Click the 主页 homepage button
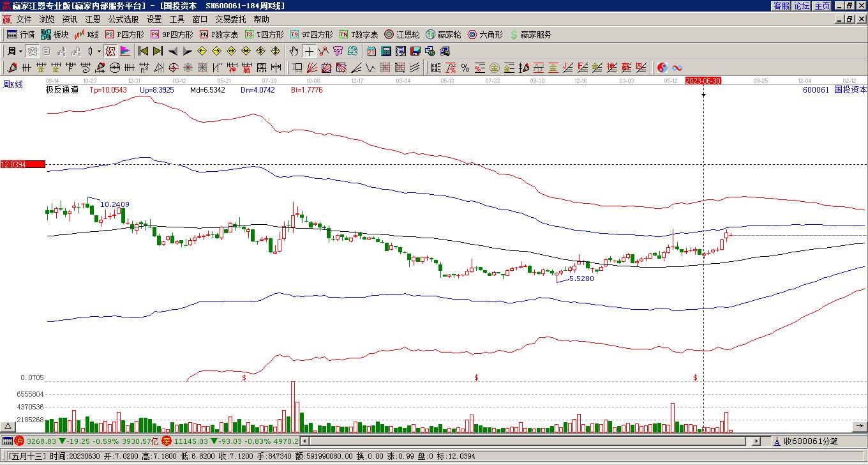 [x=822, y=6]
